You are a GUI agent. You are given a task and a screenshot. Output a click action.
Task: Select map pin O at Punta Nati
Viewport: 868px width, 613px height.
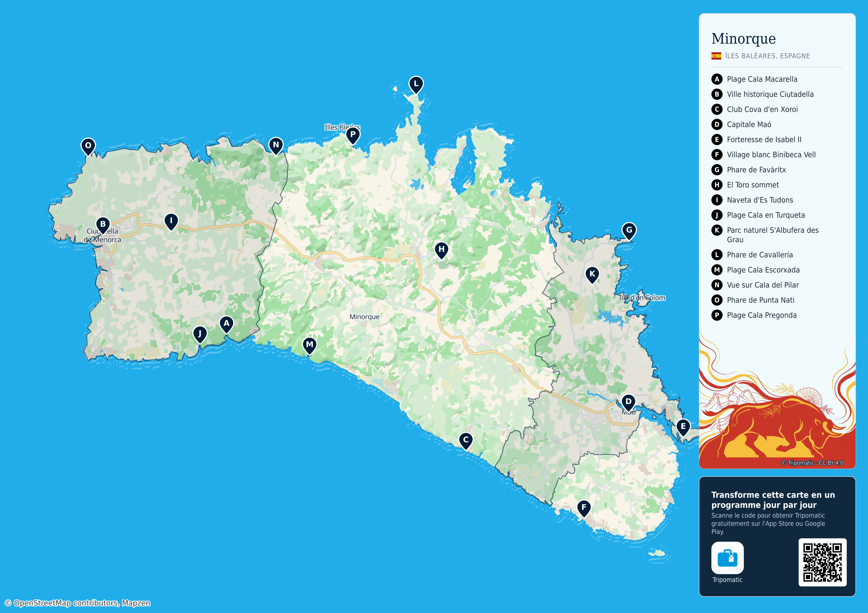[88, 146]
